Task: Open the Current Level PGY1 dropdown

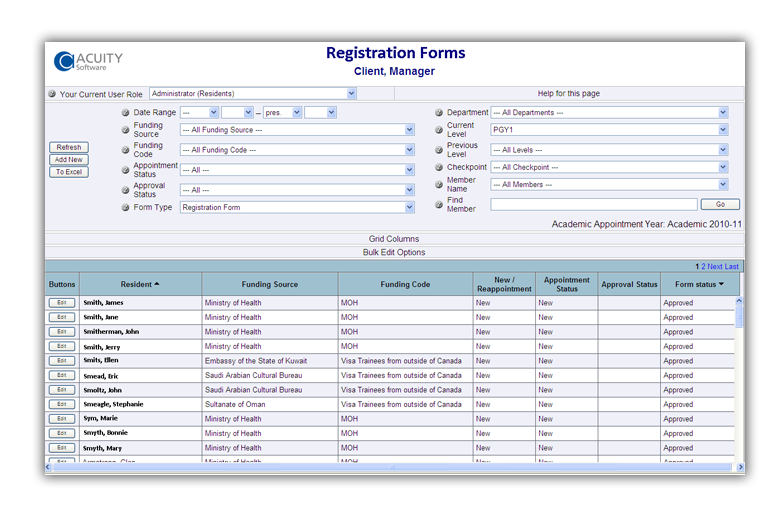Action: pos(609,130)
